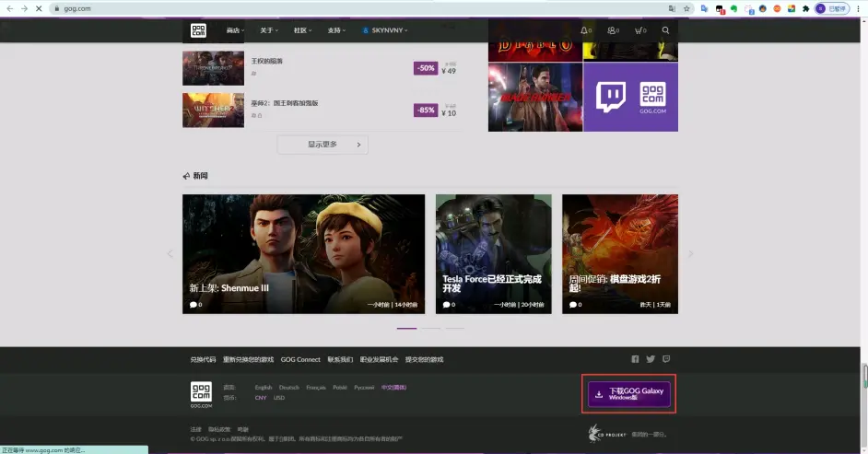The image size is (868, 454).
Task: Show previous news with left arrow
Action: [170, 254]
